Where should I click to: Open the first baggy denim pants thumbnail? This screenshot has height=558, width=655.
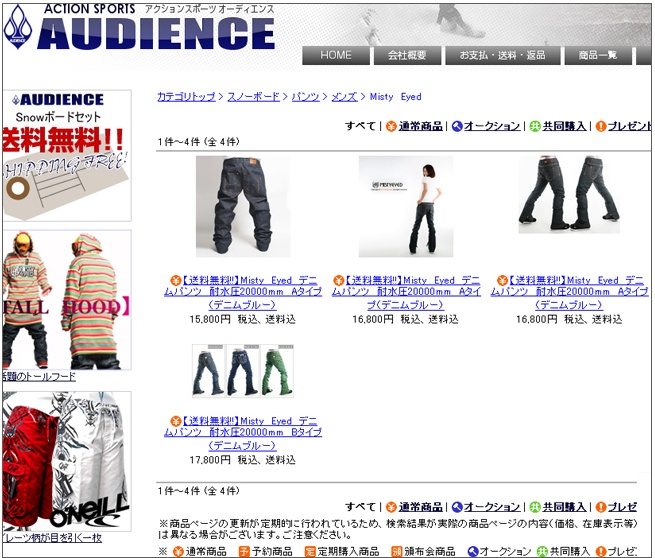tap(243, 206)
